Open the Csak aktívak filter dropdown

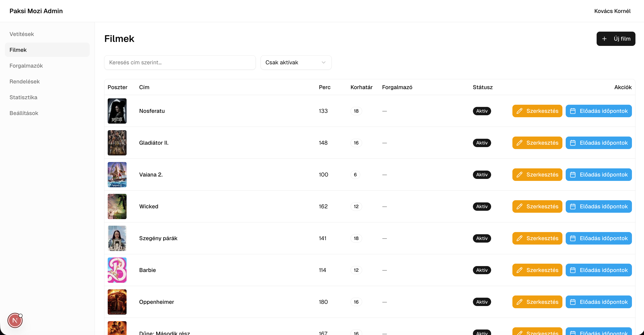296,63
